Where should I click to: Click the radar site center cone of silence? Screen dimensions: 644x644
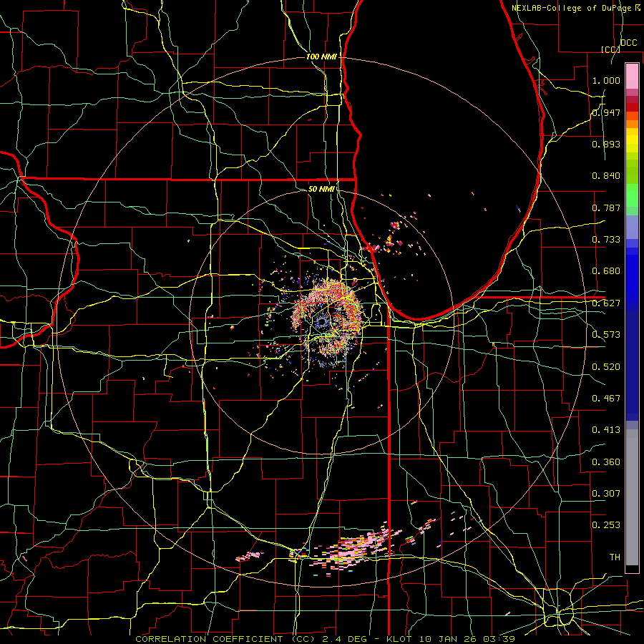[323, 323]
